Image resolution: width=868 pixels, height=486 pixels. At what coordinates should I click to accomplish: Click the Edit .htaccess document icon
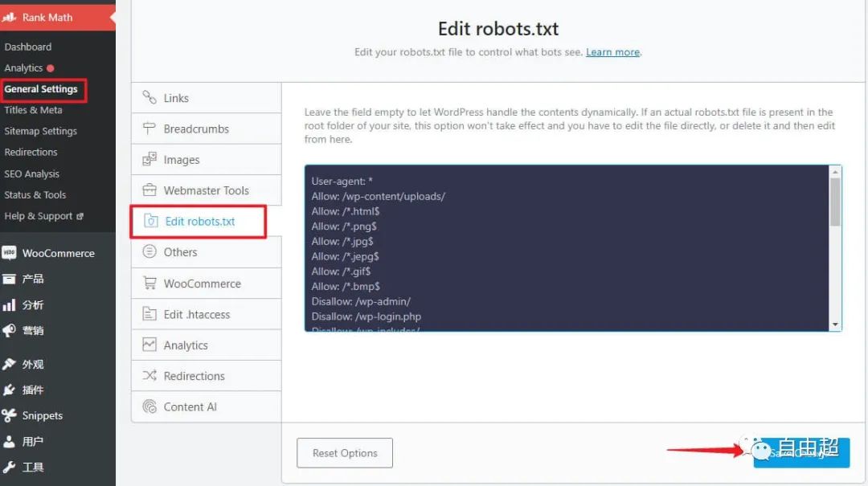tap(149, 314)
